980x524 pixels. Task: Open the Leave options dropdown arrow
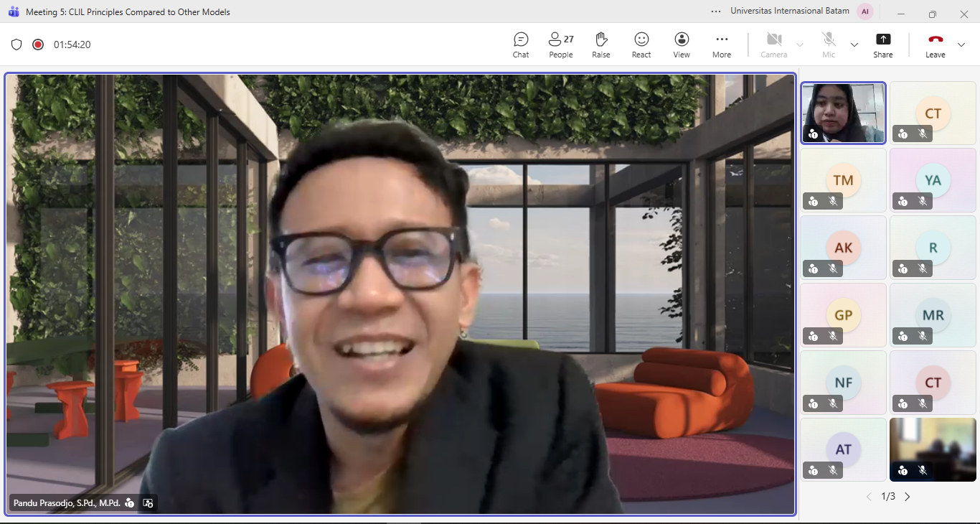(x=961, y=45)
